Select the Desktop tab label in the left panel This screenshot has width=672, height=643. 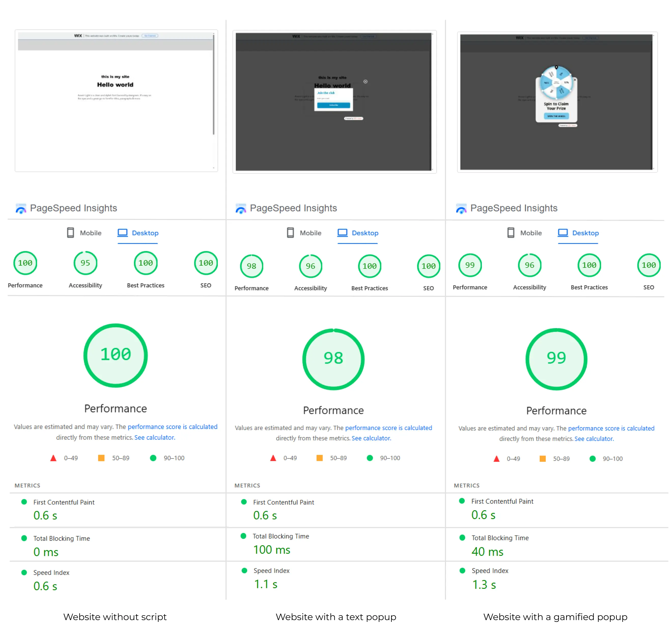click(145, 233)
